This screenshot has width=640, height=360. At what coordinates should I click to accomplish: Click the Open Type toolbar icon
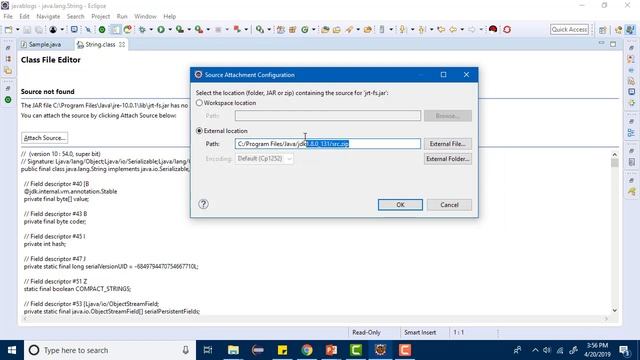[x=325, y=29]
